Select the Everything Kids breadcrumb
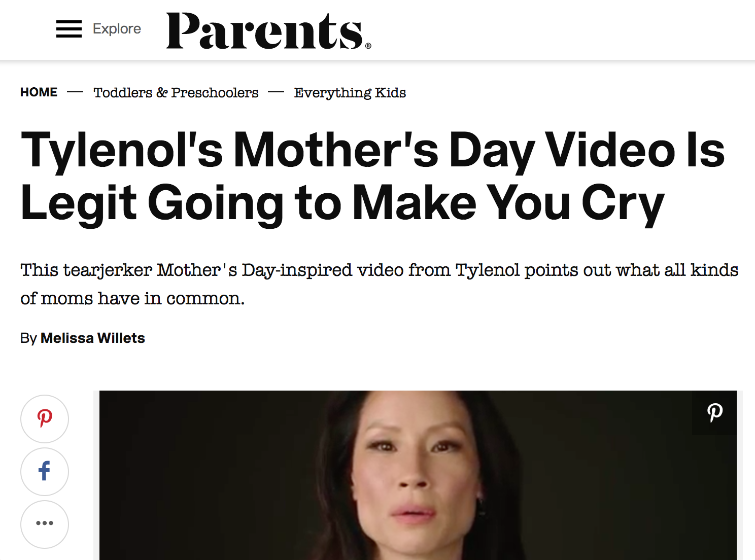The height and width of the screenshot is (560, 755). pyautogui.click(x=350, y=93)
